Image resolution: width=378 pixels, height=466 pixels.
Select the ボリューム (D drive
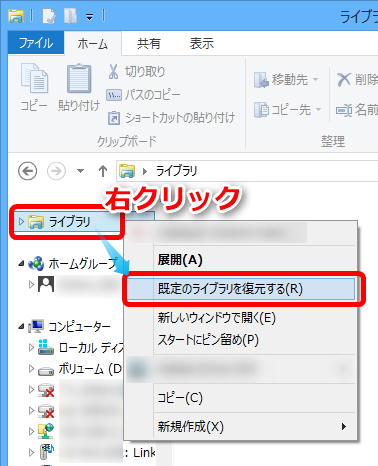pos(91,369)
